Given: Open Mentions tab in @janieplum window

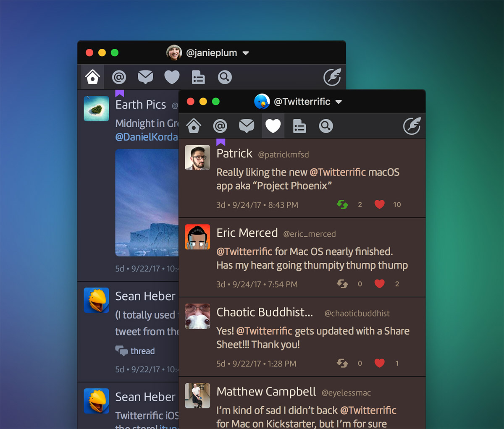Looking at the screenshot, I should (x=119, y=77).
